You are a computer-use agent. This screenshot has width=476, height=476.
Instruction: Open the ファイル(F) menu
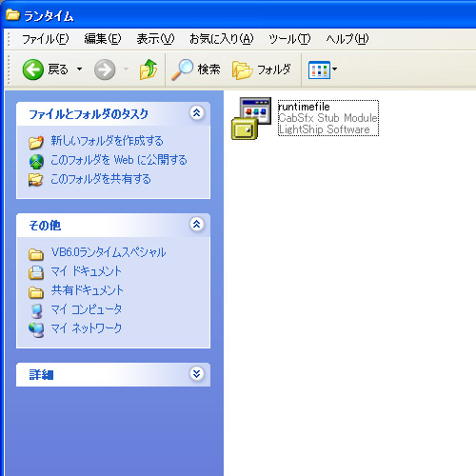(x=45, y=39)
